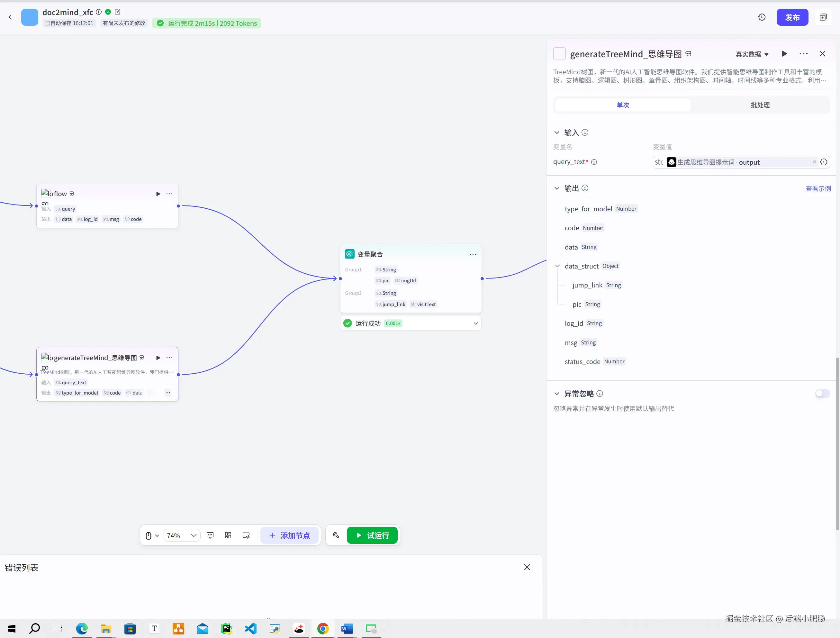Switch to the 批处理 tab
Viewport: 840px width, 638px height.
(760, 105)
